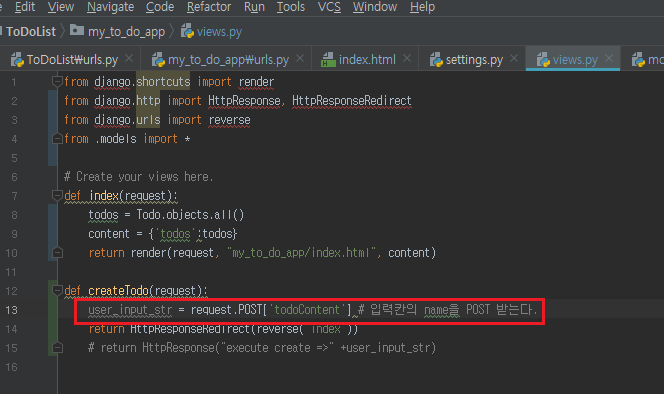The height and width of the screenshot is (394, 664).
Task: Click fold end marker at line 15
Action: (x=57, y=348)
